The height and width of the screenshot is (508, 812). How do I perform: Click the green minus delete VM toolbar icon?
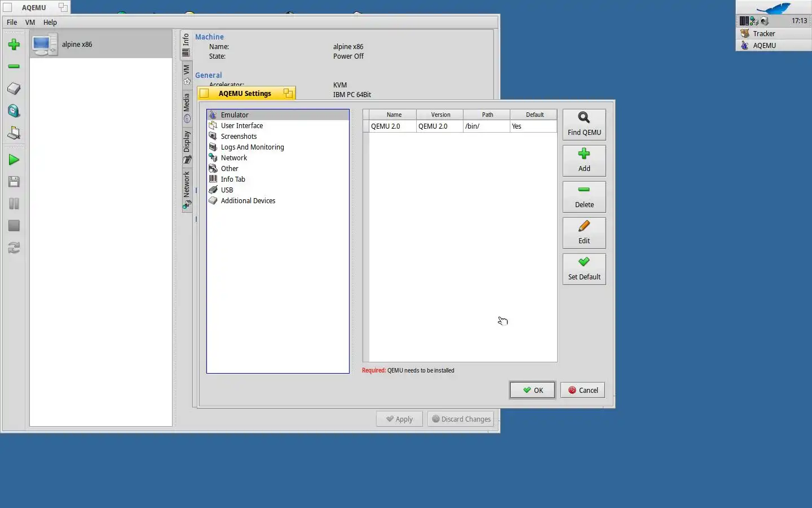click(14, 67)
